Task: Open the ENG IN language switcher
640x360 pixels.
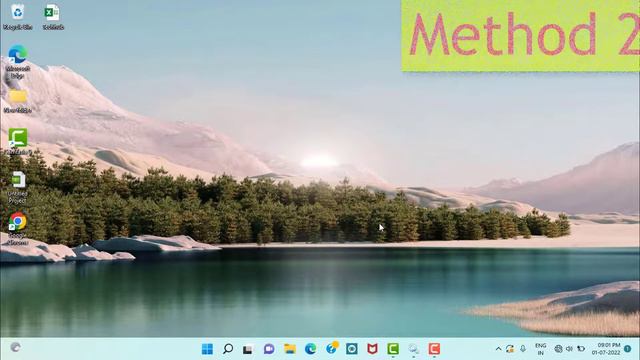Action: click(540, 349)
